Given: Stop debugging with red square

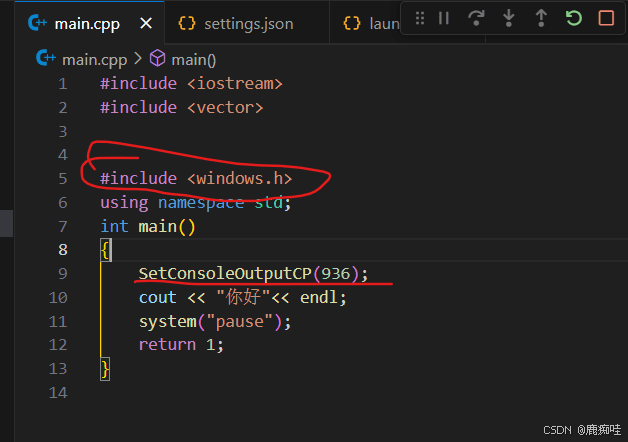Looking at the screenshot, I should 606,18.
